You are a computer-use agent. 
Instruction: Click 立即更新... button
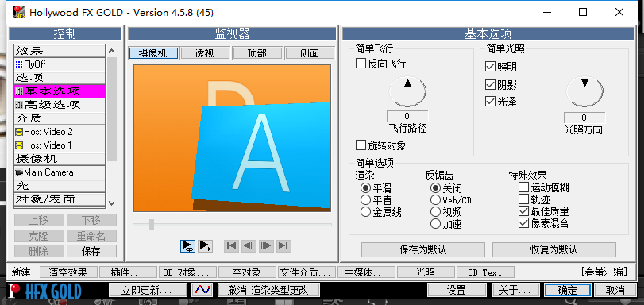(x=148, y=290)
